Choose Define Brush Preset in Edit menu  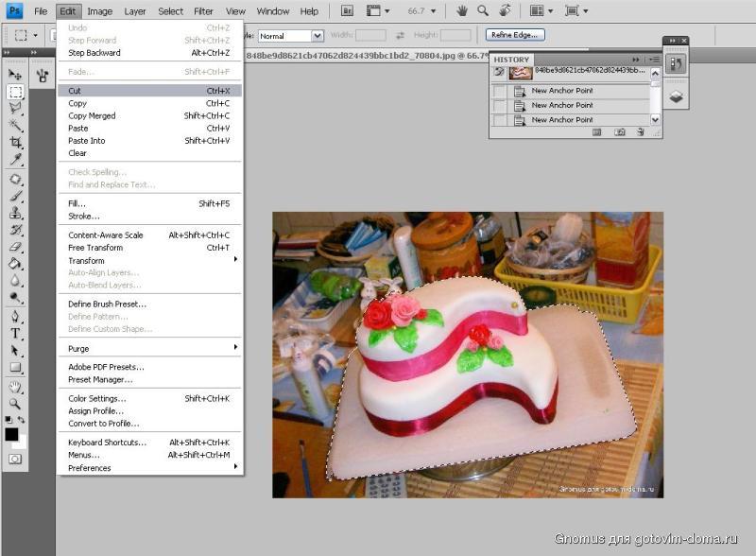149,304
